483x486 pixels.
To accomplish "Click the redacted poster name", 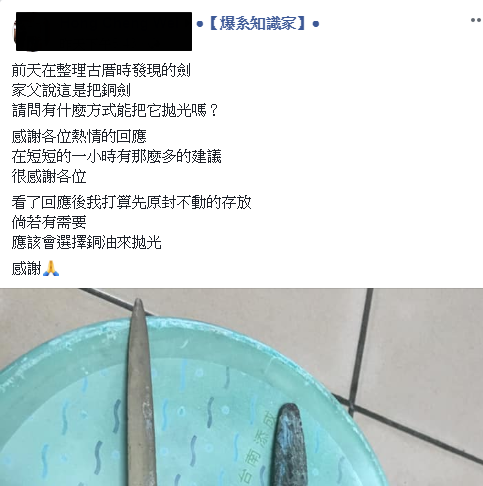I will click(104, 31).
